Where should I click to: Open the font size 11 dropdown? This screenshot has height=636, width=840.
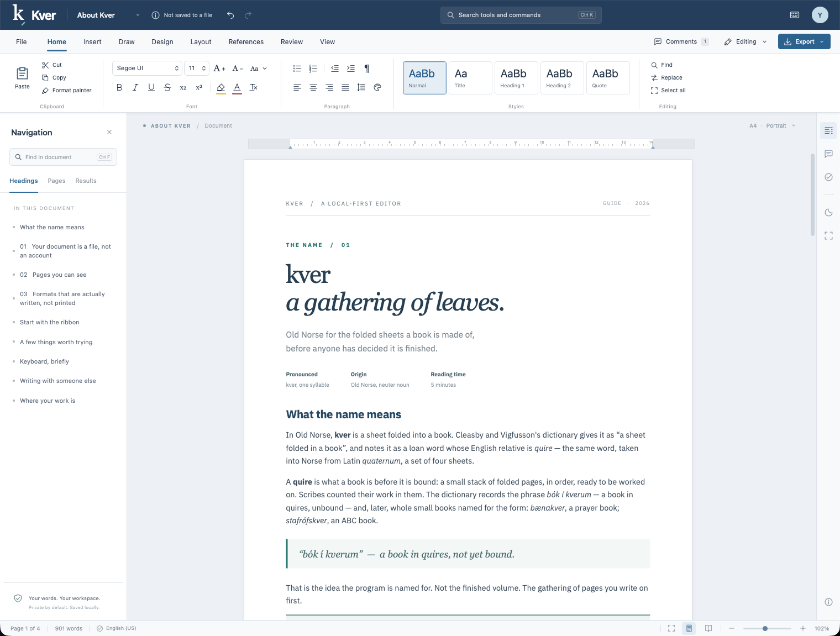[x=197, y=69]
